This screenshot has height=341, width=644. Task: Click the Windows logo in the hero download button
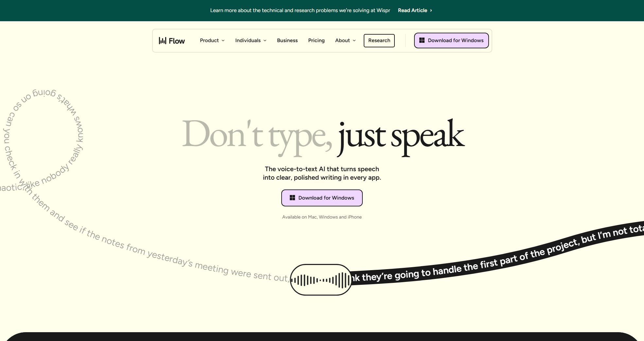click(x=292, y=198)
